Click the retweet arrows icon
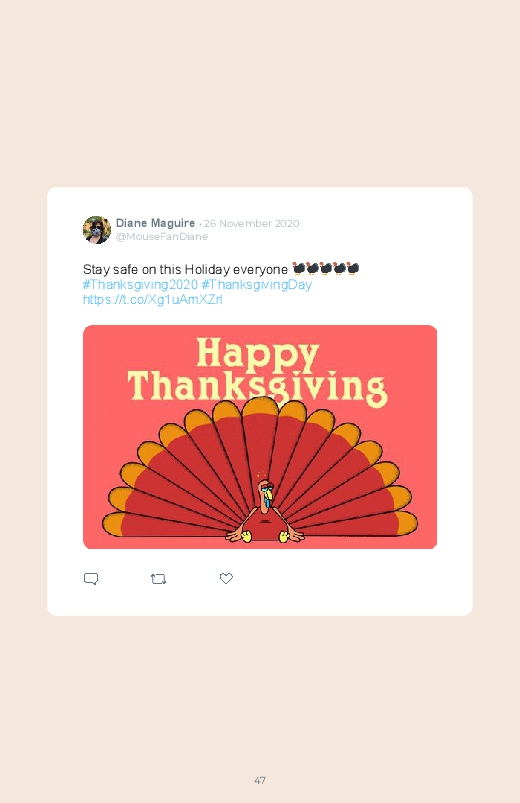Viewport: 520px width, 803px height. (158, 579)
